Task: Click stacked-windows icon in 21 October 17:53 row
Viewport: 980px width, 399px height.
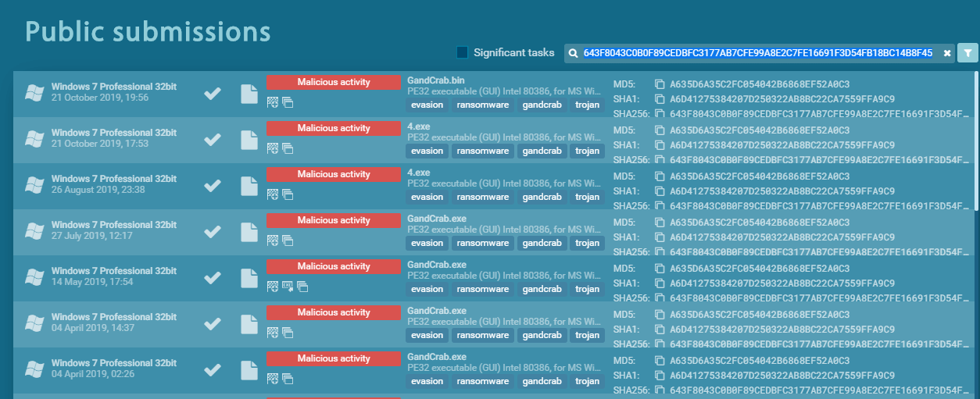Action: tap(288, 148)
